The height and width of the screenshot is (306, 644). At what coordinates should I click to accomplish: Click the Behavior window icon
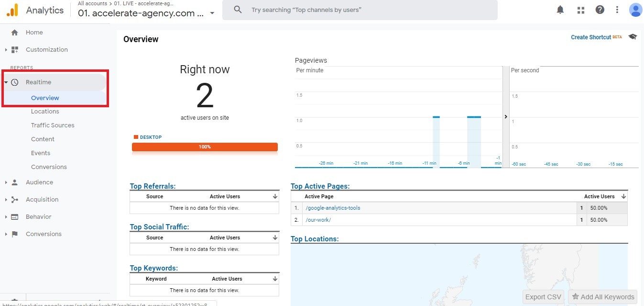(14, 217)
